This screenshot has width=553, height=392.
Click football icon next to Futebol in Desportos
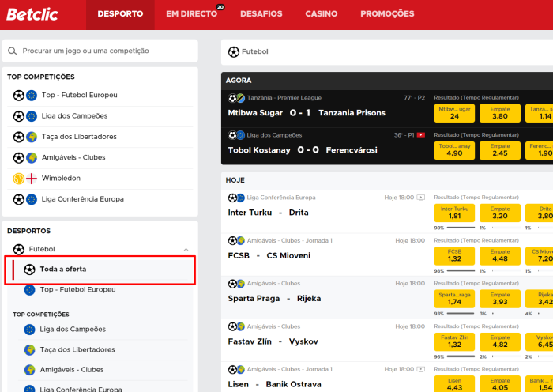pyautogui.click(x=19, y=250)
